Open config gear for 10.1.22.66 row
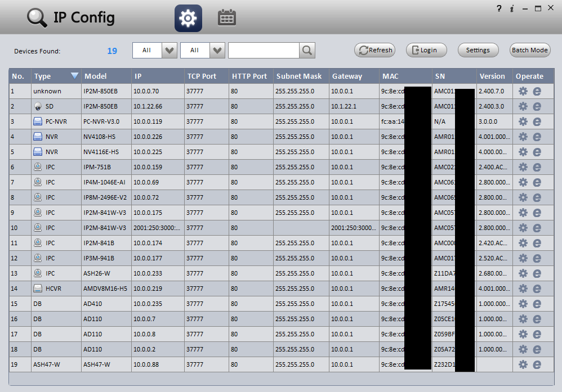This screenshot has width=562, height=392. 523,106
